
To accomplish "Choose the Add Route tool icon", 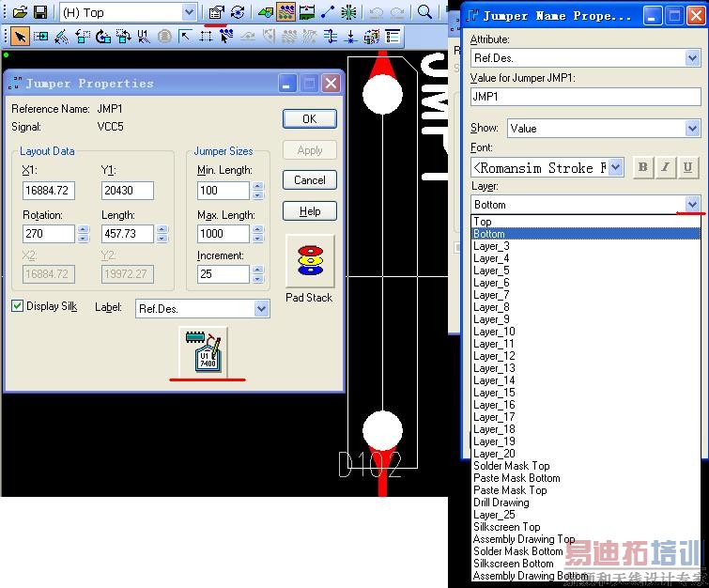I will 226,37.
